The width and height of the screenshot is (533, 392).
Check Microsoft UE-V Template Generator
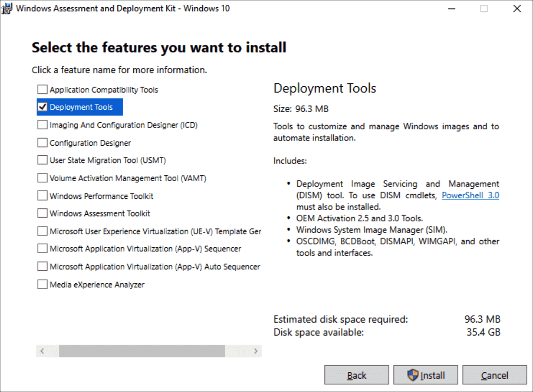point(42,231)
